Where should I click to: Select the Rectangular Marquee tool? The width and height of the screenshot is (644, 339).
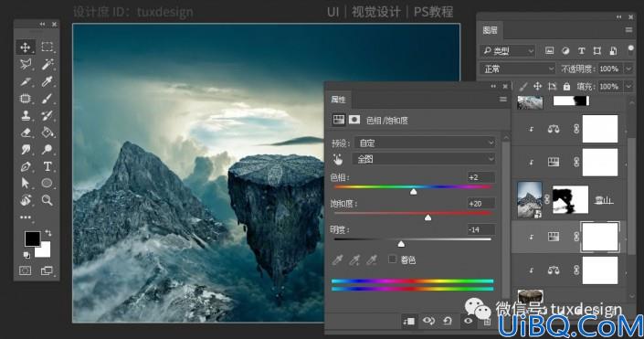point(48,47)
